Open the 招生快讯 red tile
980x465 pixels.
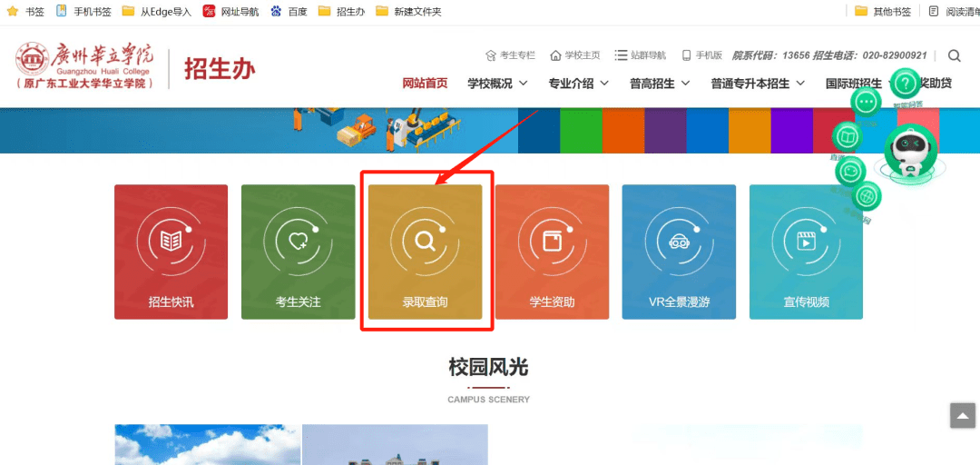pyautogui.click(x=171, y=252)
